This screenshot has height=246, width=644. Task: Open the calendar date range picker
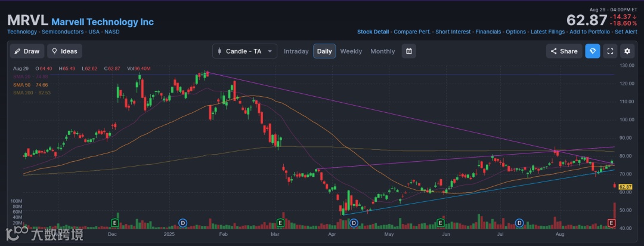[408, 51]
